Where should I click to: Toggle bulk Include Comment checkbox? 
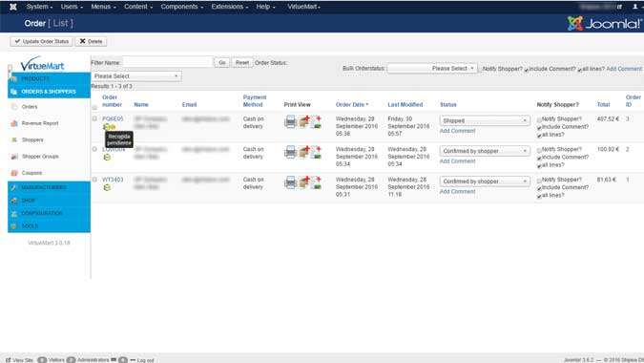(526, 70)
